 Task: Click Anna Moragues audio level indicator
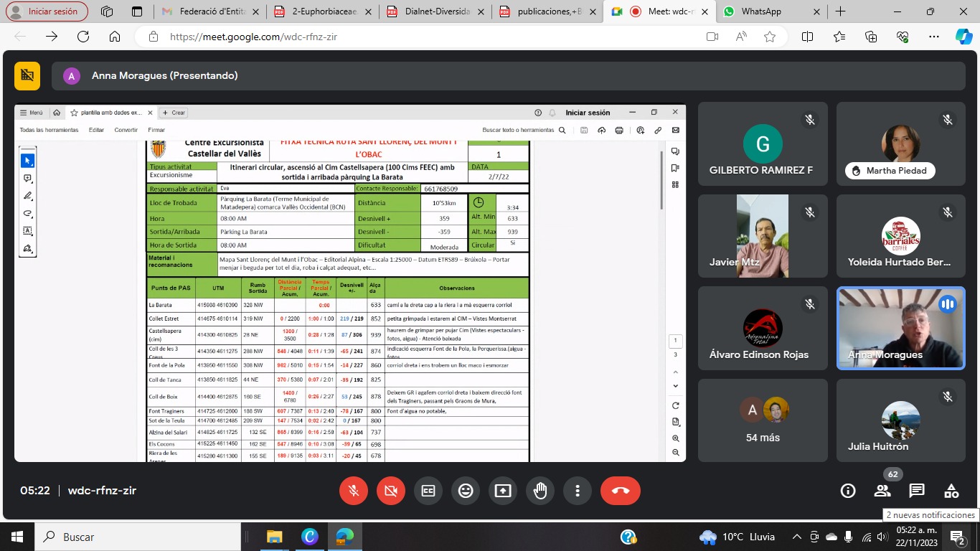coord(948,304)
